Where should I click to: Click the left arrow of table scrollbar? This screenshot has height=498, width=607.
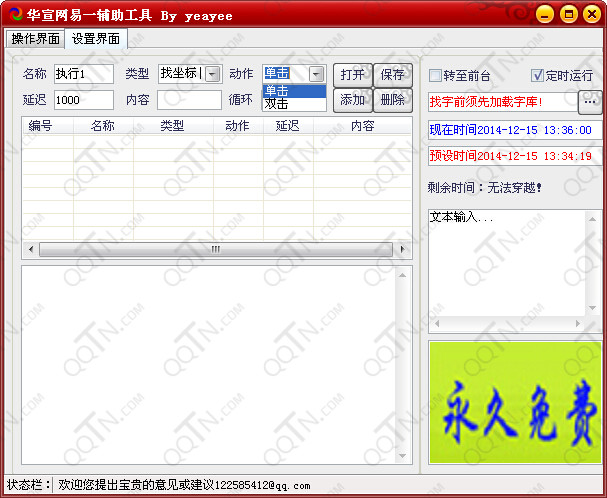pyautogui.click(x=29, y=249)
